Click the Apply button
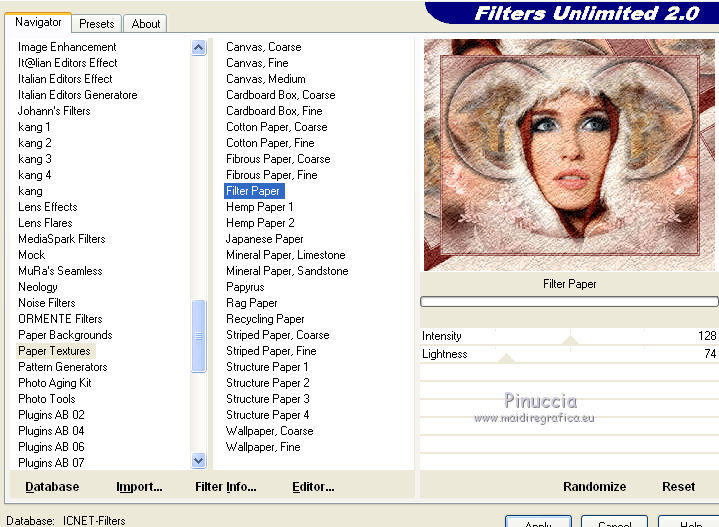The image size is (719, 527). [538, 521]
